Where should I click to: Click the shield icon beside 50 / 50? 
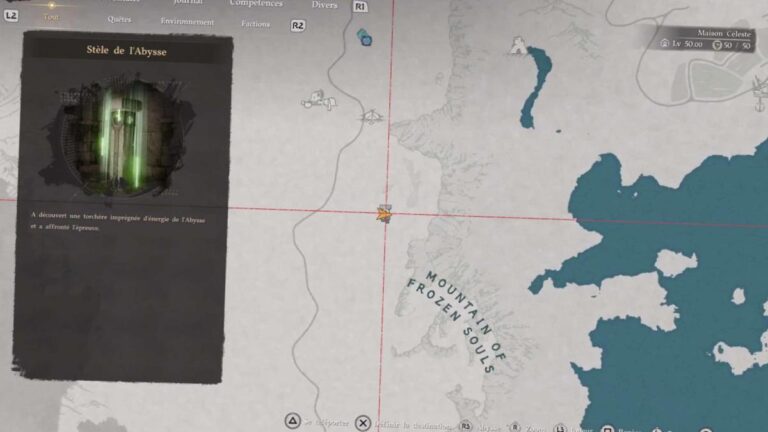[717, 45]
